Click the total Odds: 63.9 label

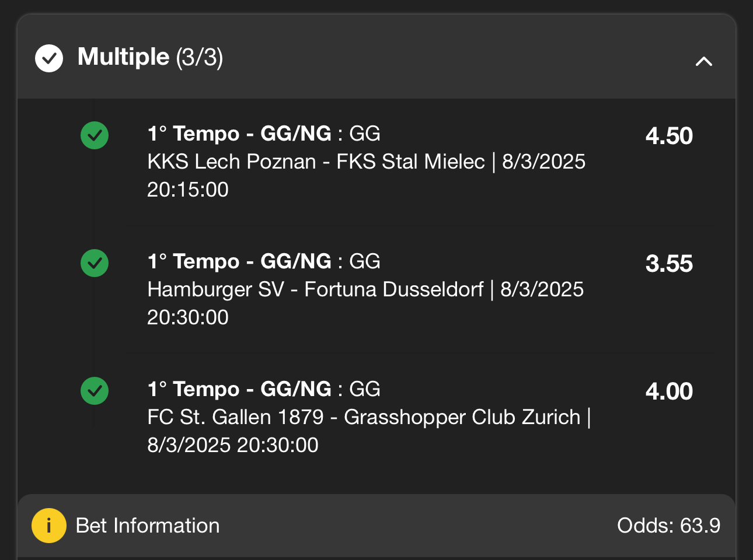point(669,526)
